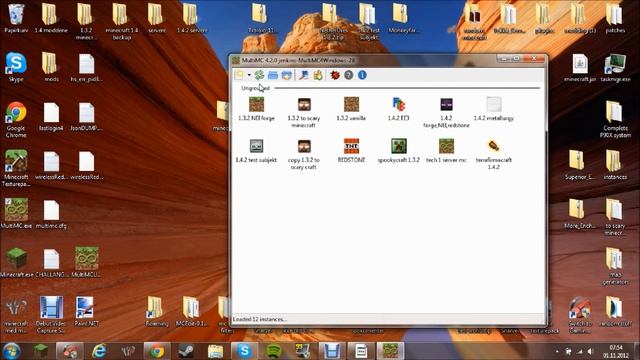The image size is (640, 360).
Task: Click the Skype taskbar icon
Action: click(244, 351)
